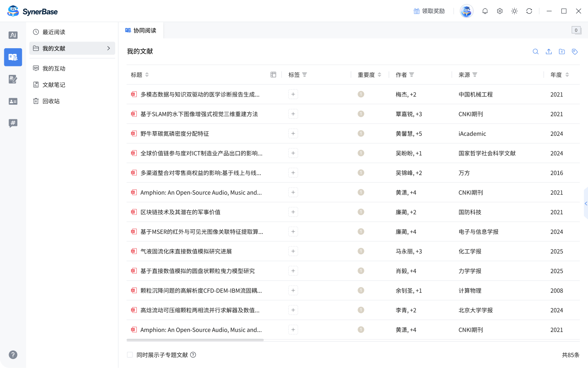This screenshot has height=368, width=588.
Task: Select source cell 国家哲学社会科学文献
Action: [487, 153]
